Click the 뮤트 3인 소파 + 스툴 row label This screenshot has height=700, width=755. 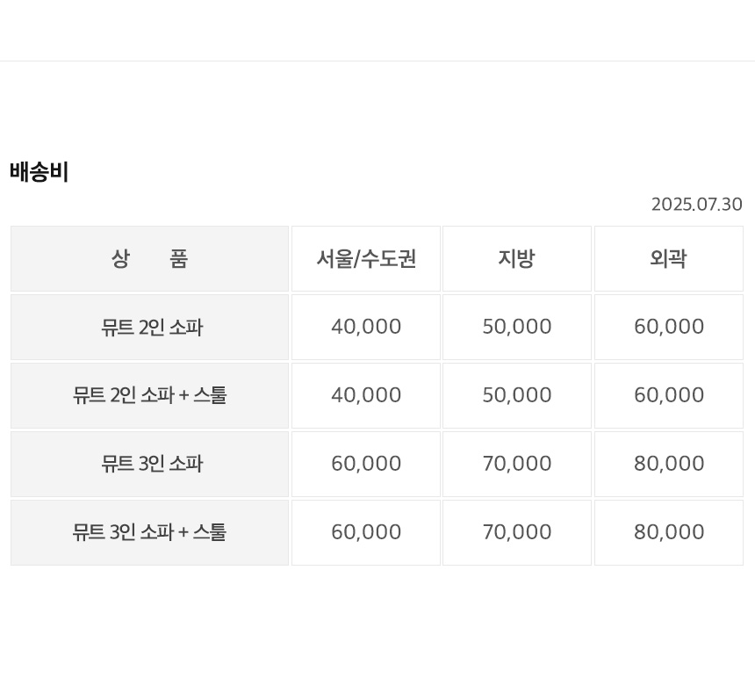click(149, 533)
